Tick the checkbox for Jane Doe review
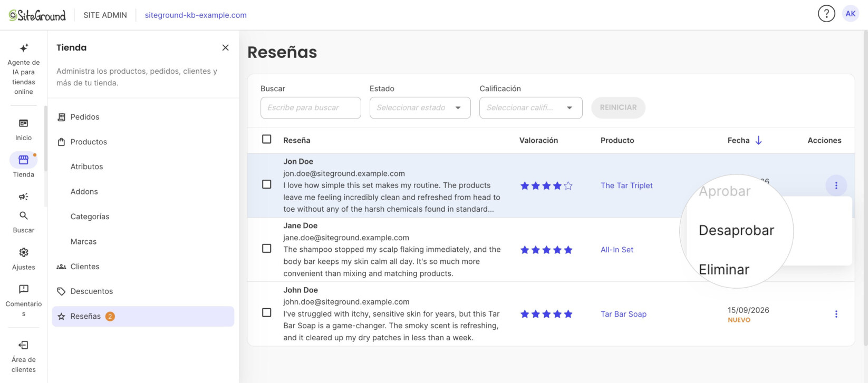Screen dimensions: 868x383 click(267, 248)
